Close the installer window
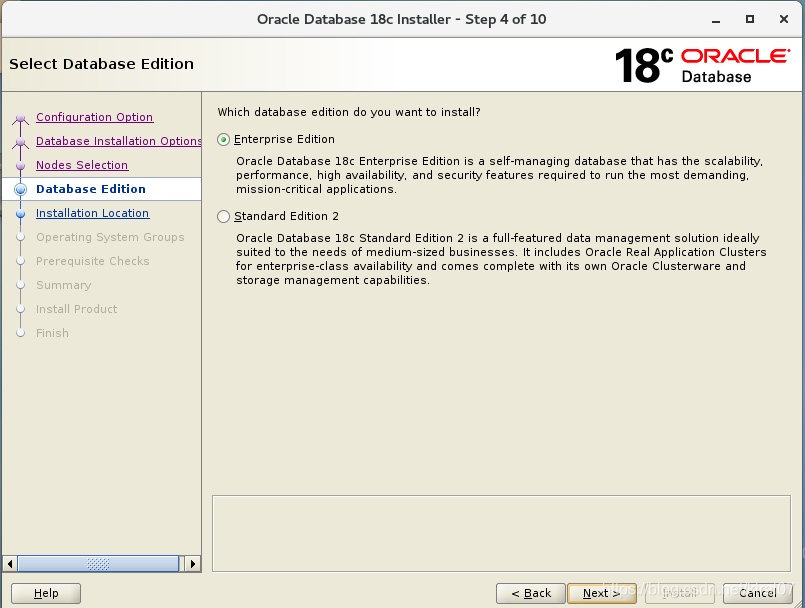The image size is (805, 608). click(783, 20)
